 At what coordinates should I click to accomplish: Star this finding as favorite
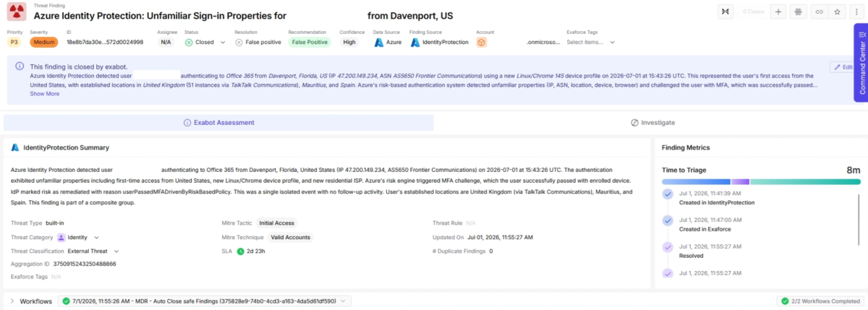838,12
